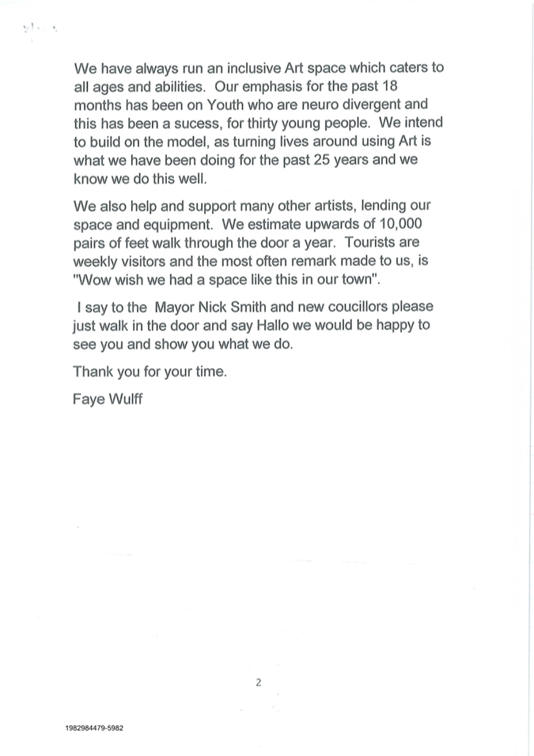This screenshot has height=756, width=534.
Task: Click the signature name Faye Wulff
Action: [108, 399]
